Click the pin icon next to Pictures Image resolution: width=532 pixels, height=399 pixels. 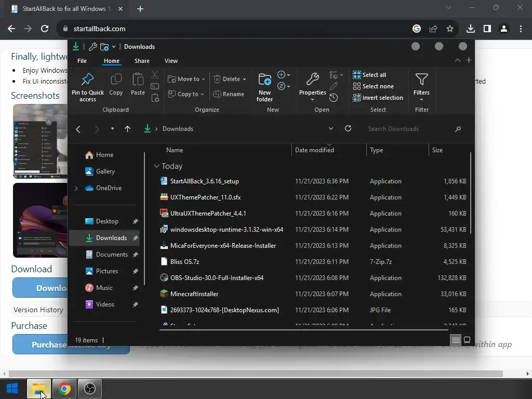click(x=136, y=271)
